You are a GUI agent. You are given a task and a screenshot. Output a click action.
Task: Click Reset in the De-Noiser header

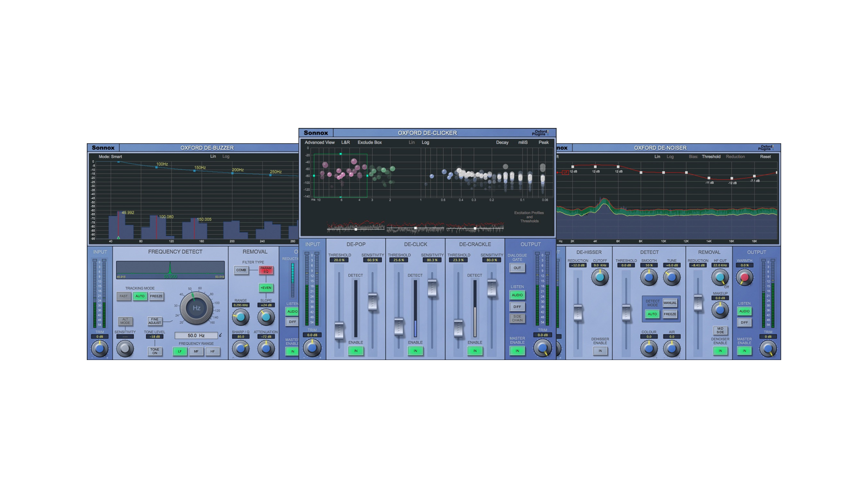(765, 157)
